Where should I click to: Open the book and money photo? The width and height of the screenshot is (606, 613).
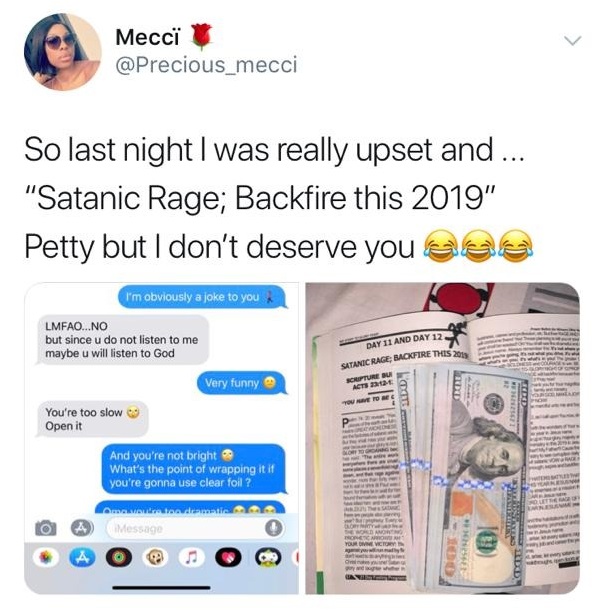pyautogui.click(x=443, y=438)
